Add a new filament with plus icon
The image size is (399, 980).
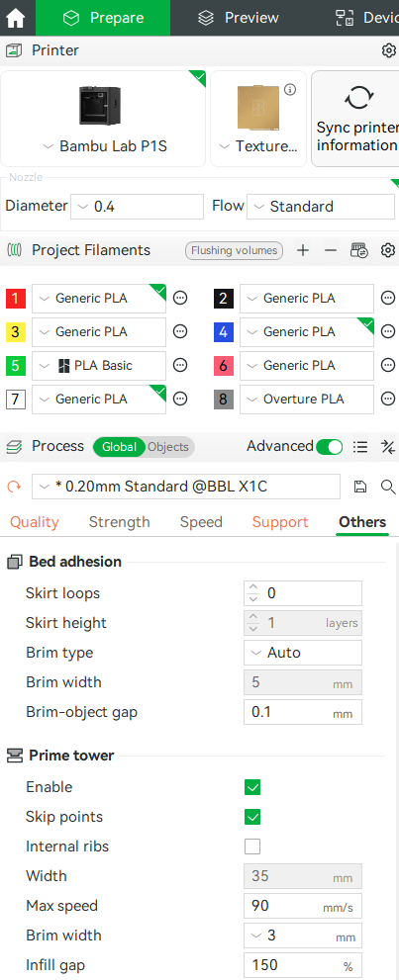[303, 250]
